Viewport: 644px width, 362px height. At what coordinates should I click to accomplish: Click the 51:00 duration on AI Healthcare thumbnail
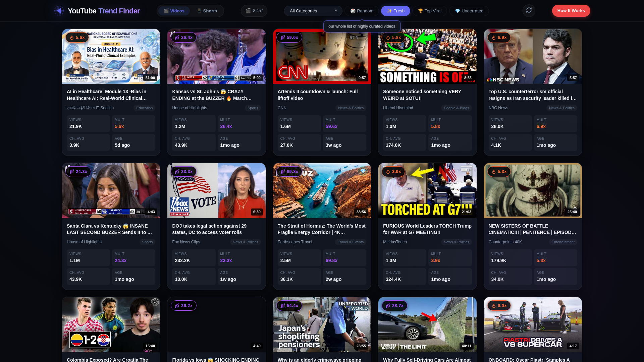click(150, 78)
